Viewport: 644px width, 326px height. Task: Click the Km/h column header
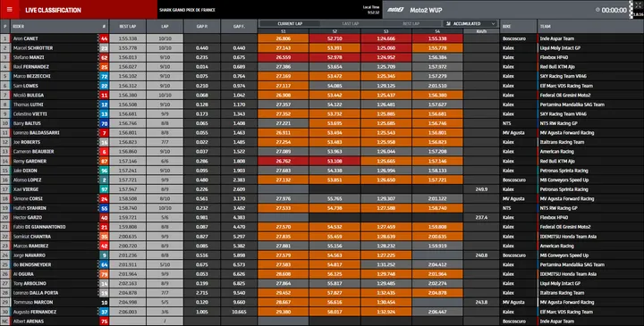tap(481, 31)
